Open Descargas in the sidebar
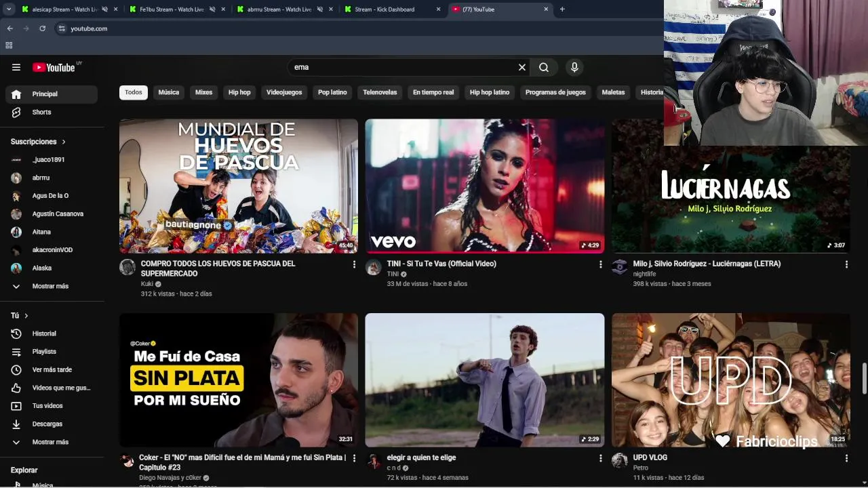868x488 pixels. 52,424
